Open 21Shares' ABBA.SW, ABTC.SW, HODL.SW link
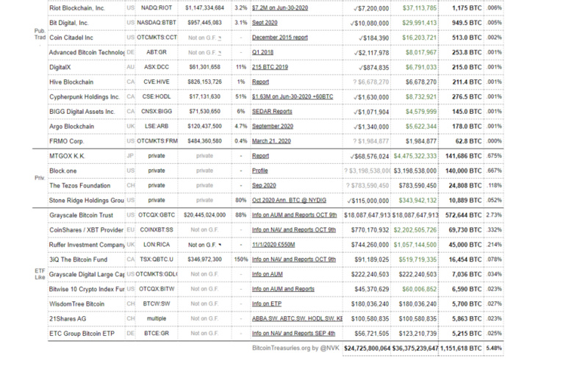 (297, 318)
